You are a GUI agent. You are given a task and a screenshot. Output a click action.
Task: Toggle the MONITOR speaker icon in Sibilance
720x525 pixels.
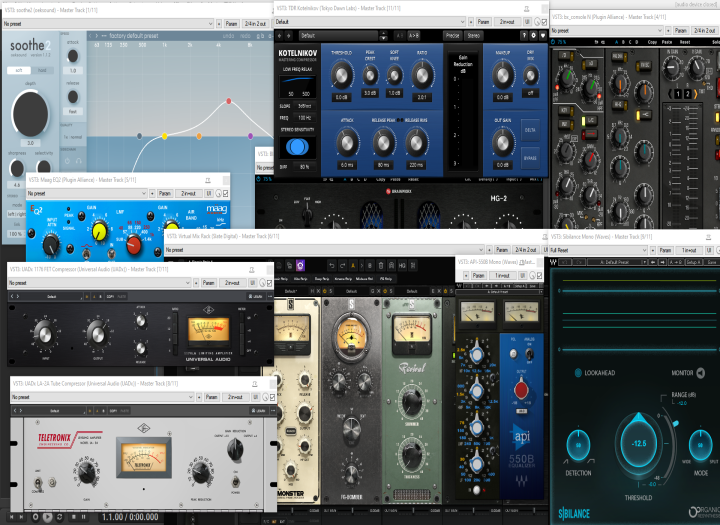point(701,373)
